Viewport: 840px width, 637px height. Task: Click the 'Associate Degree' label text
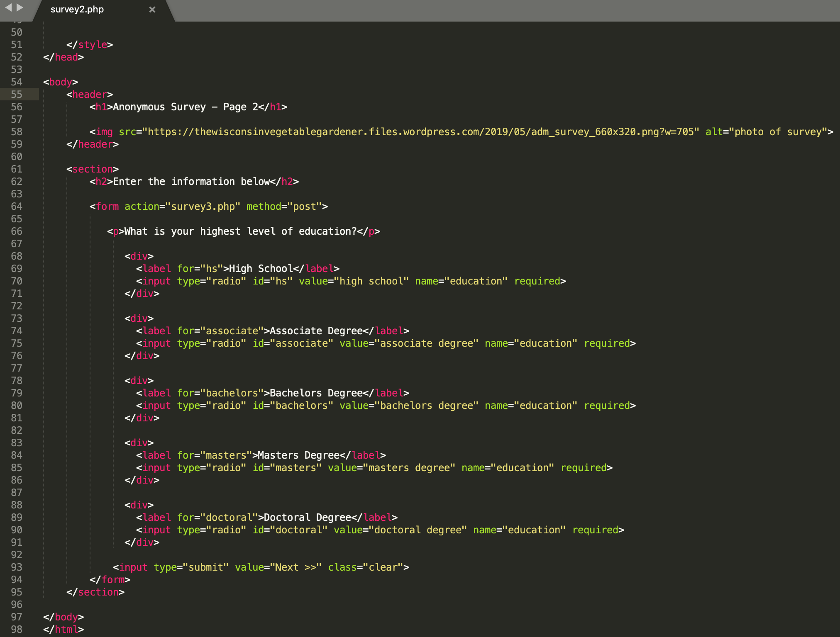click(316, 331)
